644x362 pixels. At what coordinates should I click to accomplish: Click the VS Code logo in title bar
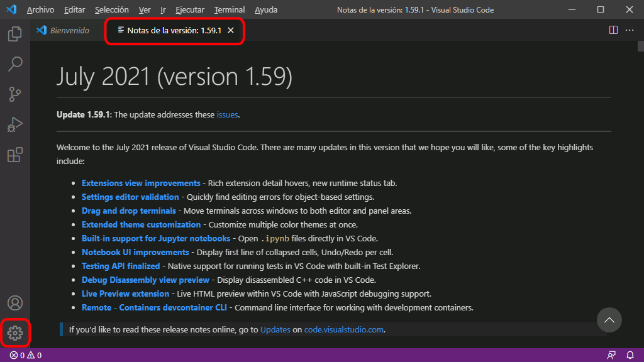(x=11, y=9)
